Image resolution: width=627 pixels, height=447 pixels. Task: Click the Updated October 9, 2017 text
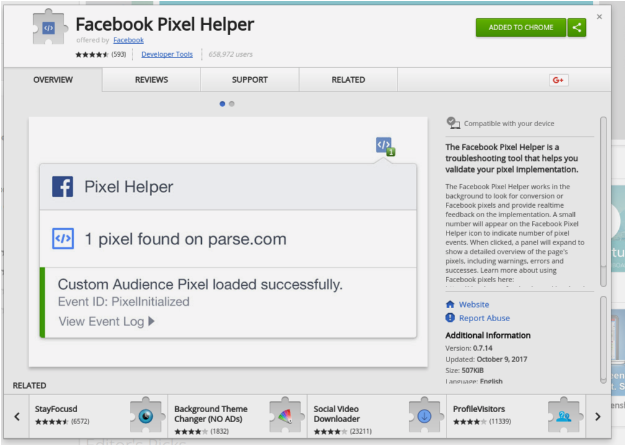coord(486,359)
